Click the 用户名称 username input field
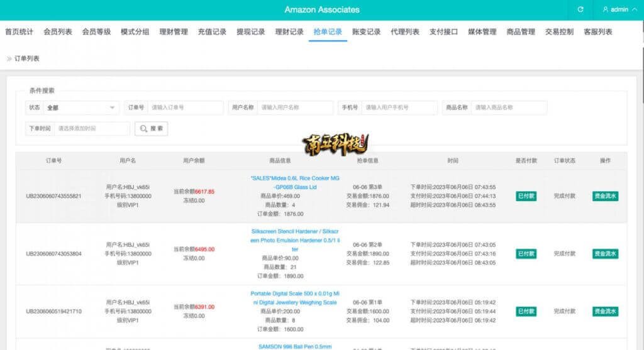 pos(295,107)
